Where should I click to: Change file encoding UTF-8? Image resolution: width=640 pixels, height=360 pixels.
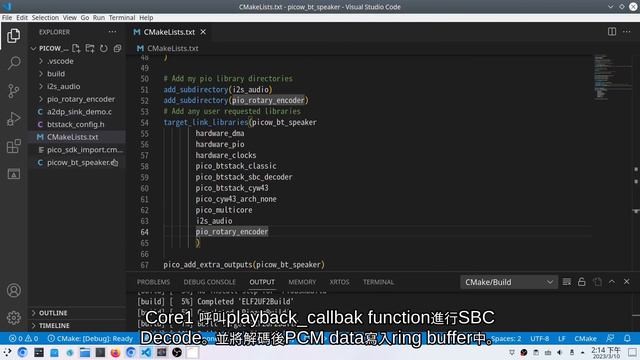(x=540, y=338)
